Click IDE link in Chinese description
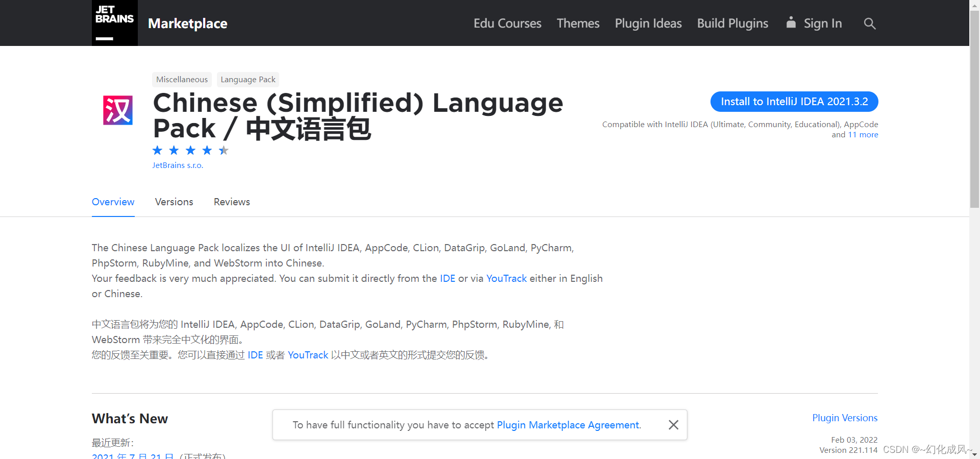This screenshot has height=459, width=980. click(255, 355)
